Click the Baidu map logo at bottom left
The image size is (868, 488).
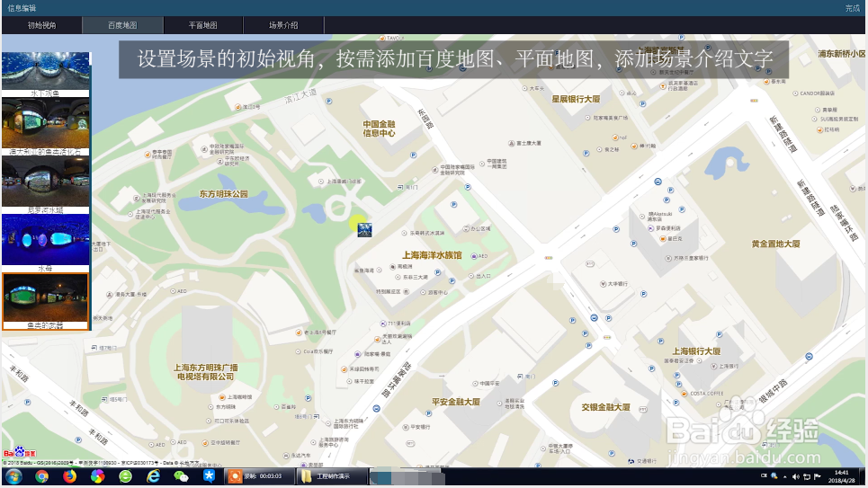(20, 453)
